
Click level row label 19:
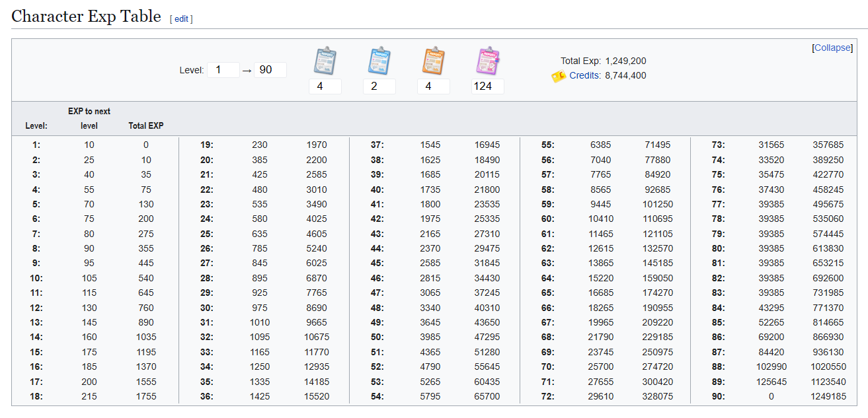point(207,145)
